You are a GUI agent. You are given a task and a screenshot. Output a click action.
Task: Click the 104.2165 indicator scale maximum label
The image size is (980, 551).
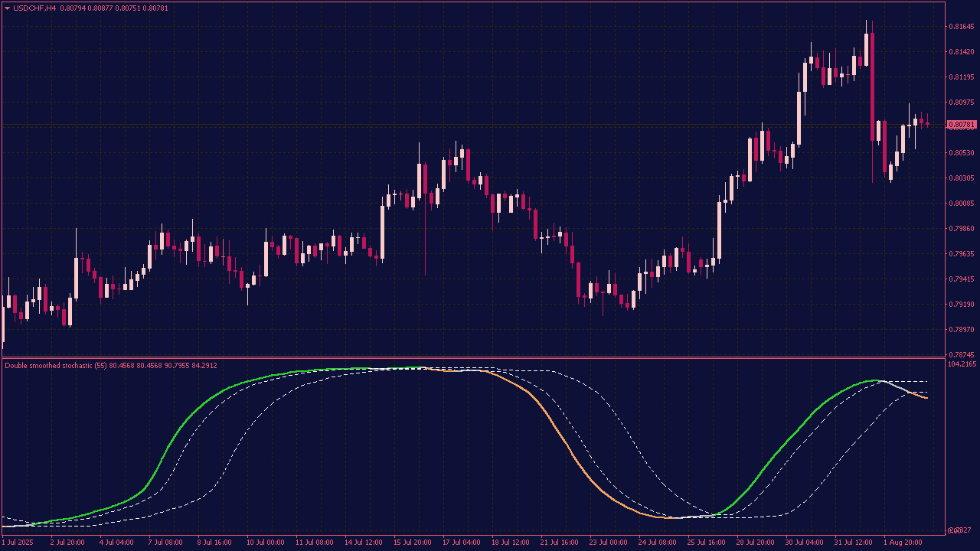962,364
